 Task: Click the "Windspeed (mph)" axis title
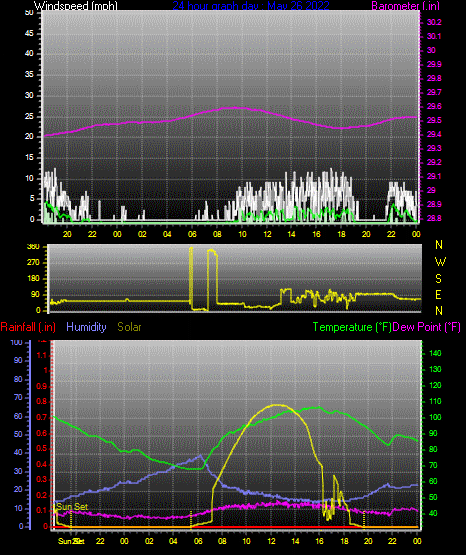point(75,5)
